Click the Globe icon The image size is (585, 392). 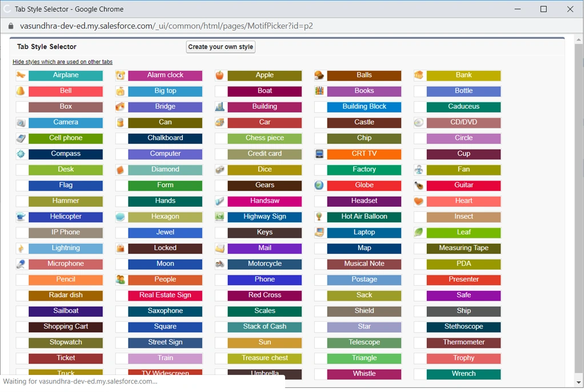[x=319, y=186]
